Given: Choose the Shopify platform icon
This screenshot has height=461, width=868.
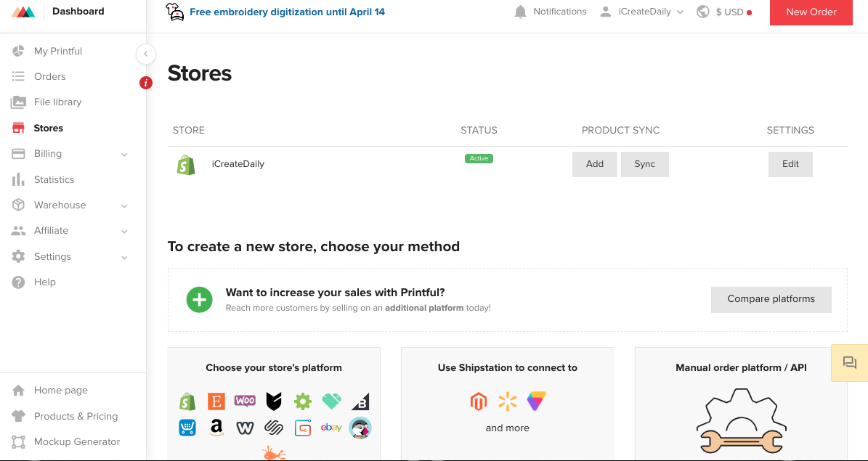Looking at the screenshot, I should (187, 401).
